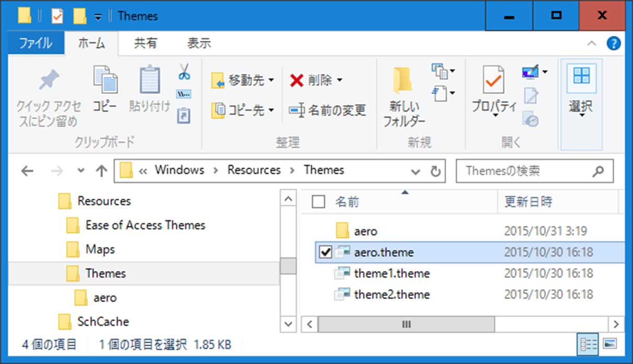Click the Paste shortcut icon
This screenshot has height=364, width=633.
click(x=184, y=115)
